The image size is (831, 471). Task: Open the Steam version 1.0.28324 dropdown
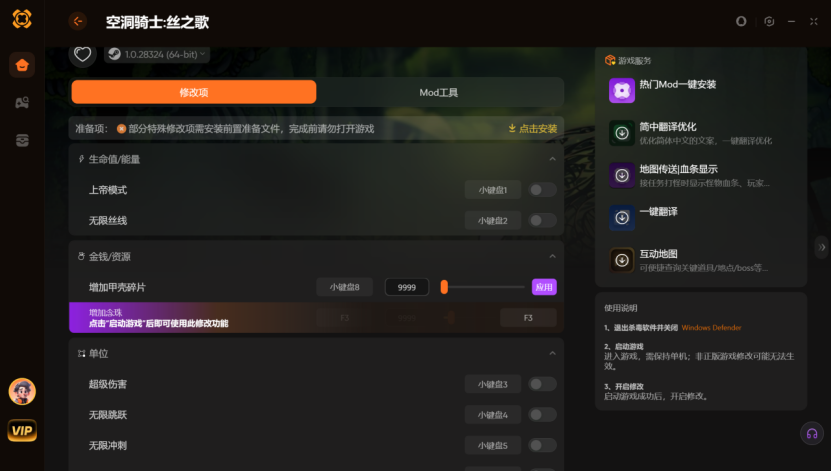(x=157, y=54)
